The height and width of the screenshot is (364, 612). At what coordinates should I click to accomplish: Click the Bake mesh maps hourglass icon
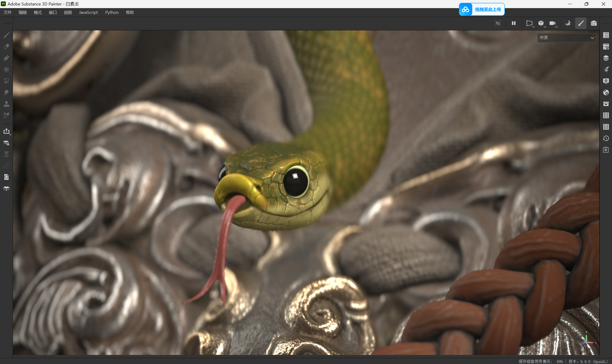tap(6, 154)
